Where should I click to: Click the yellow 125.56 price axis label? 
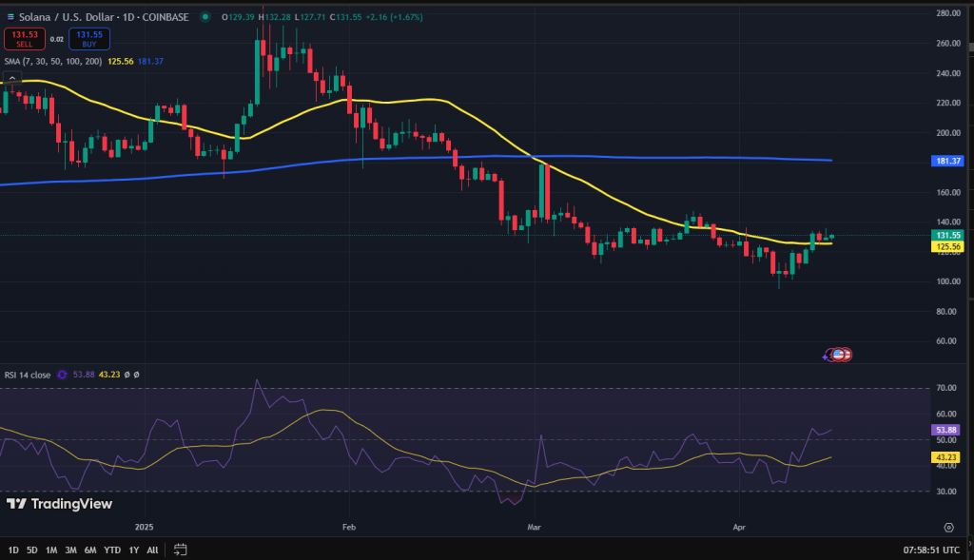(x=948, y=246)
